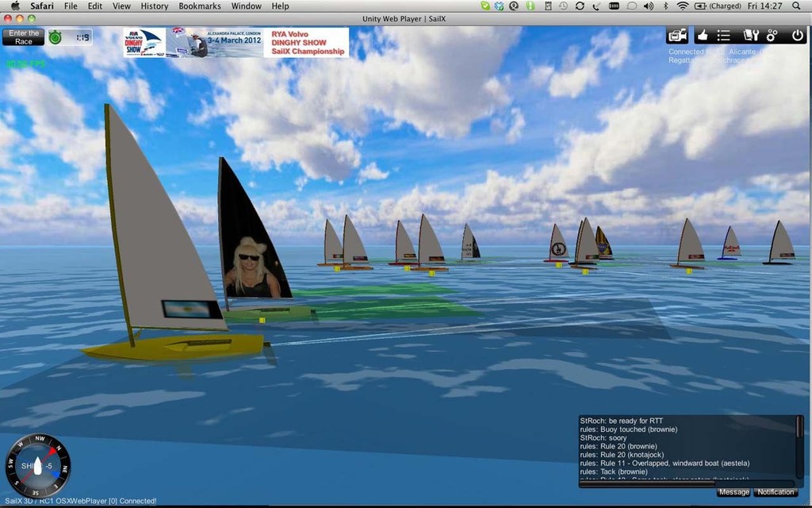Screen dimensions: 812x508
Task: Click the compass wind indicator
Action: pyautogui.click(x=37, y=465)
